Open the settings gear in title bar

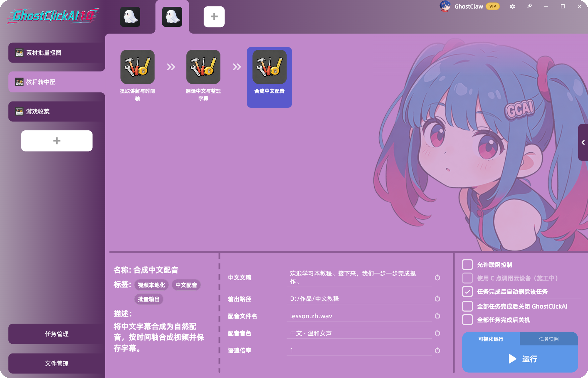pyautogui.click(x=512, y=6)
